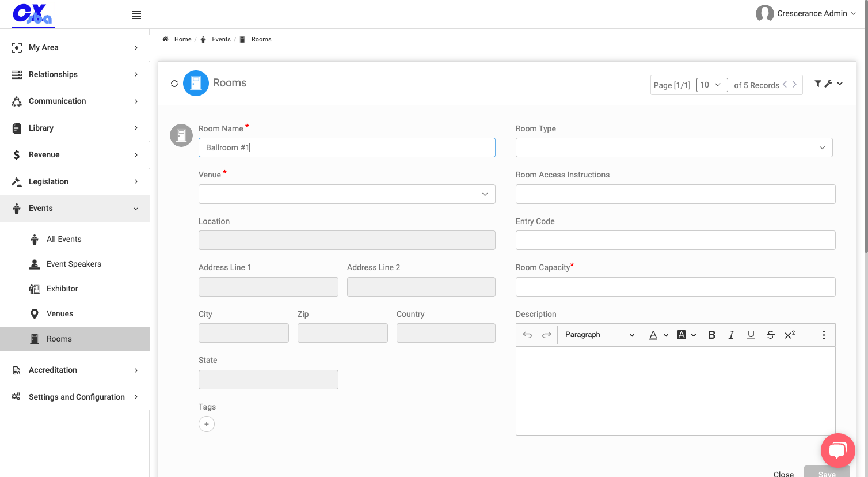Open the Venue dropdown
Image resolution: width=868 pixels, height=477 pixels.
pos(347,194)
